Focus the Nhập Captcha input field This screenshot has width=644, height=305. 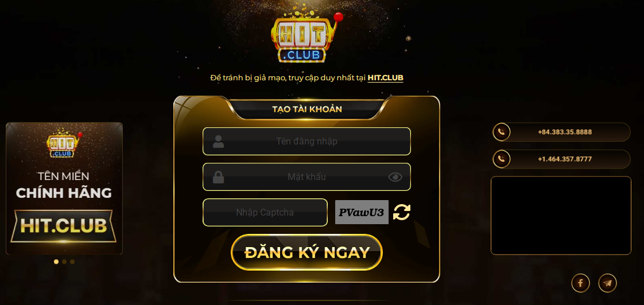pos(265,212)
